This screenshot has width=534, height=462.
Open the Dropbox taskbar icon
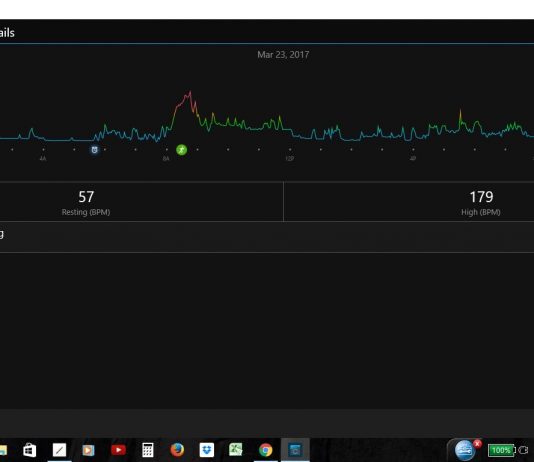207,450
